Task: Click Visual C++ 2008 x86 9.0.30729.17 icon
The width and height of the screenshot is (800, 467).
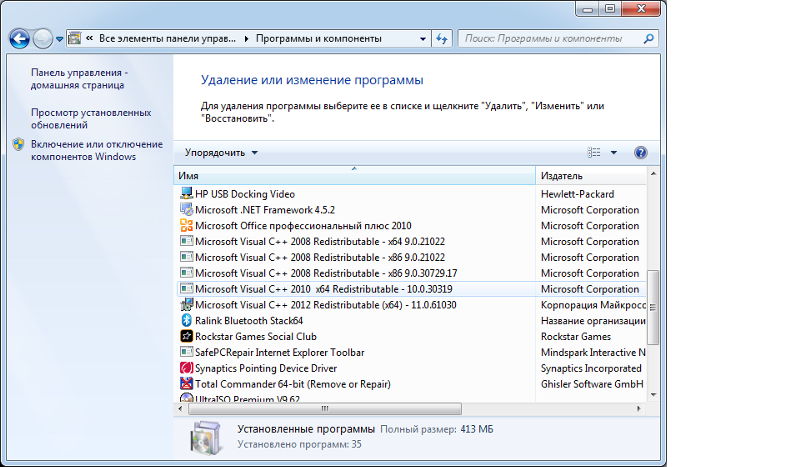Action: click(187, 273)
